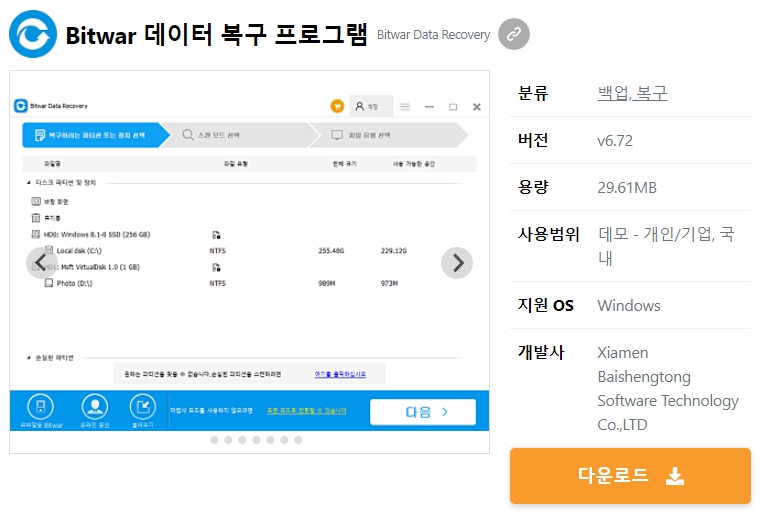Click the magnifier icon in scan mode step
762x513 pixels.
coord(188,135)
